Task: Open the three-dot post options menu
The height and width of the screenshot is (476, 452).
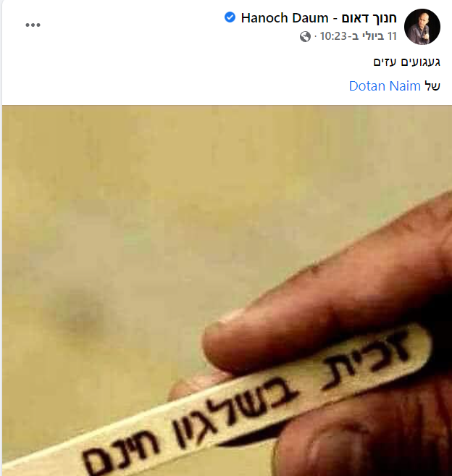Action: pyautogui.click(x=33, y=25)
